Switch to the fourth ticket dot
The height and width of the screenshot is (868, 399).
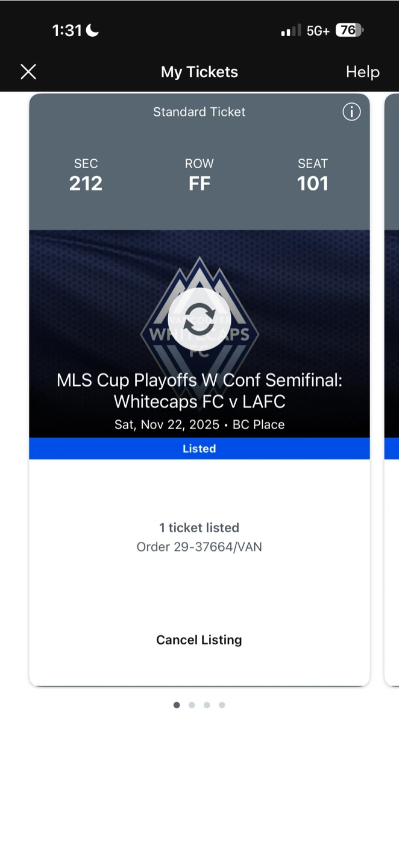[x=222, y=705]
